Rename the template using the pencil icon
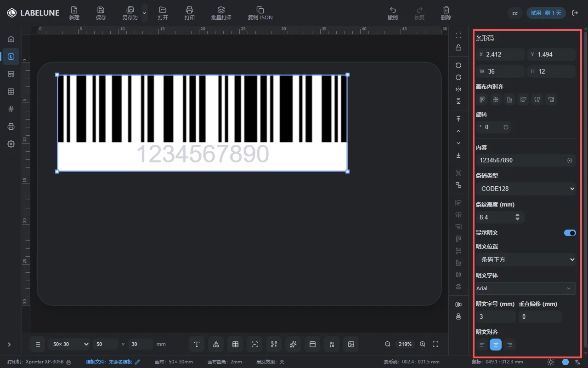The image size is (588, 368). [x=137, y=362]
